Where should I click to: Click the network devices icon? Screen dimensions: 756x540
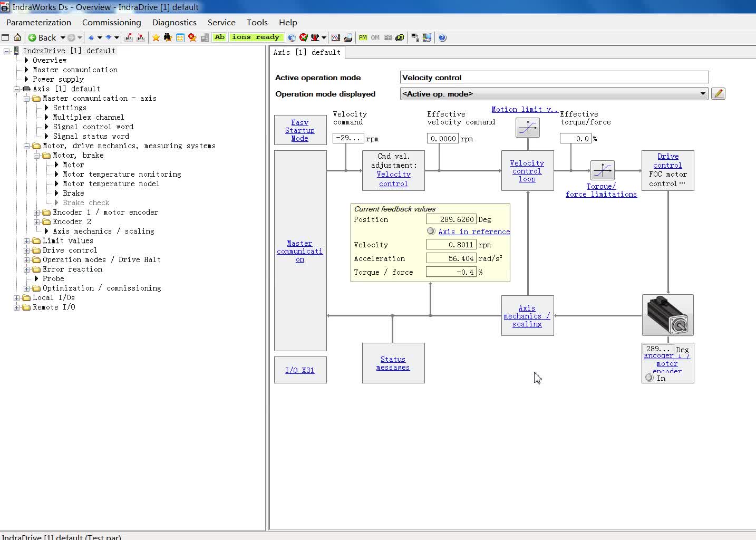click(415, 37)
